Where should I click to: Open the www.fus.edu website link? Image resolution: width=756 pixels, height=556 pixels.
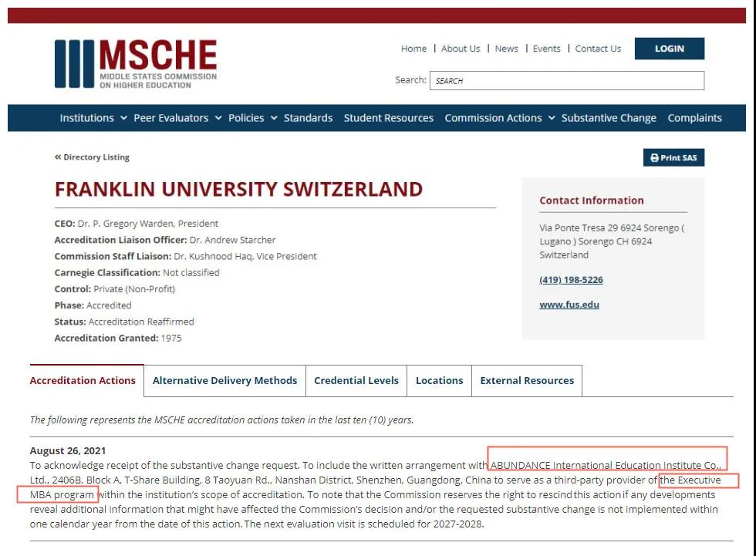569,305
